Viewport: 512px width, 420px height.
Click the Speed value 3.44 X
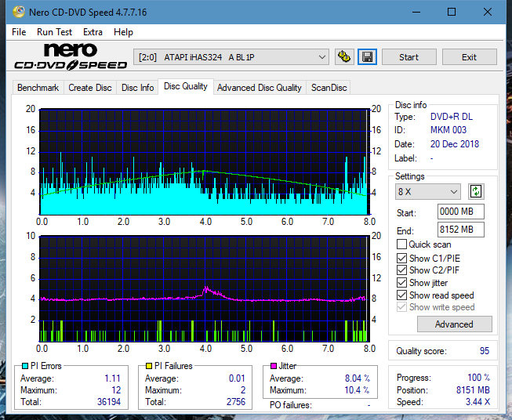tap(478, 402)
